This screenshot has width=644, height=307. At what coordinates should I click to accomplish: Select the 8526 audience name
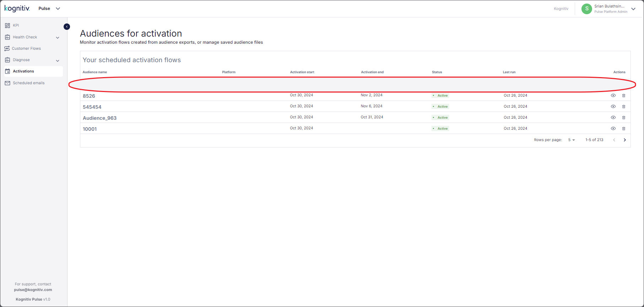pos(89,96)
